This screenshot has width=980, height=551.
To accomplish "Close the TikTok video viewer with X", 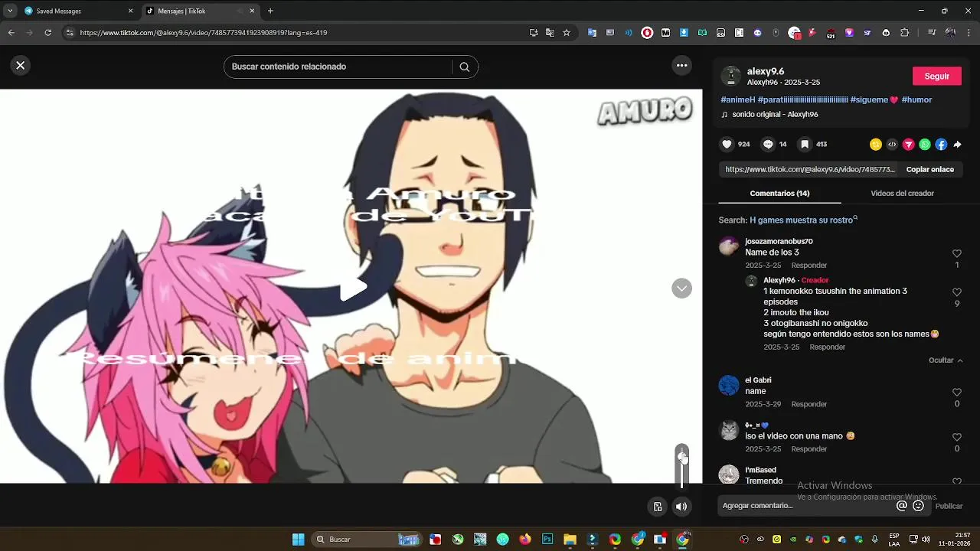I will click(20, 66).
